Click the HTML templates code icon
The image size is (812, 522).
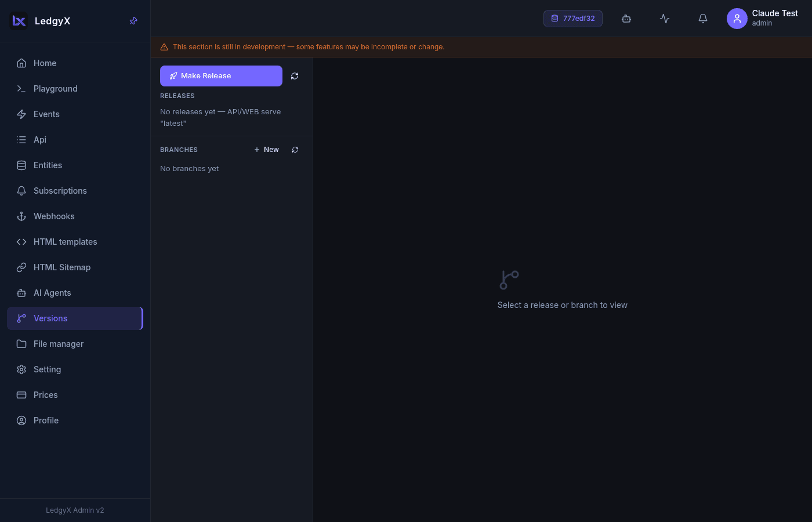21,242
